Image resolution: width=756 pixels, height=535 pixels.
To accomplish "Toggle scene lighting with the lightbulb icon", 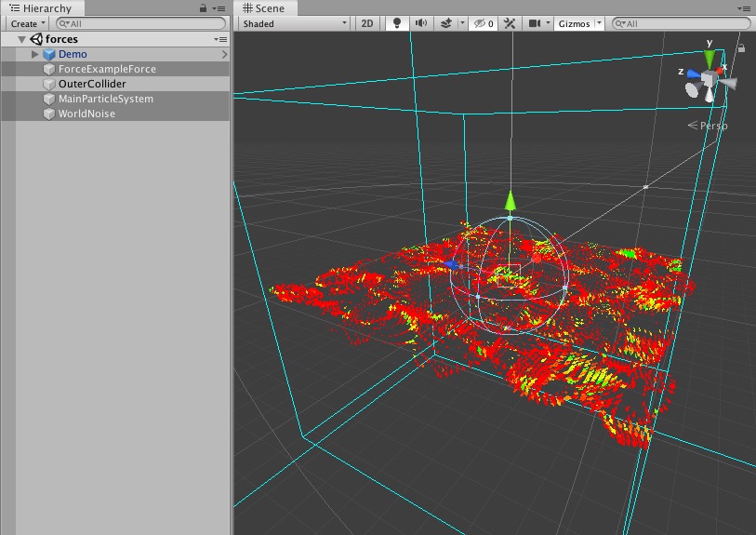I will [x=397, y=23].
